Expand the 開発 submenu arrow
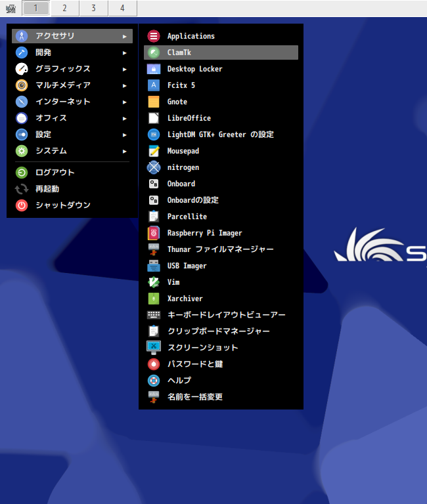This screenshot has width=427, height=504. [125, 53]
